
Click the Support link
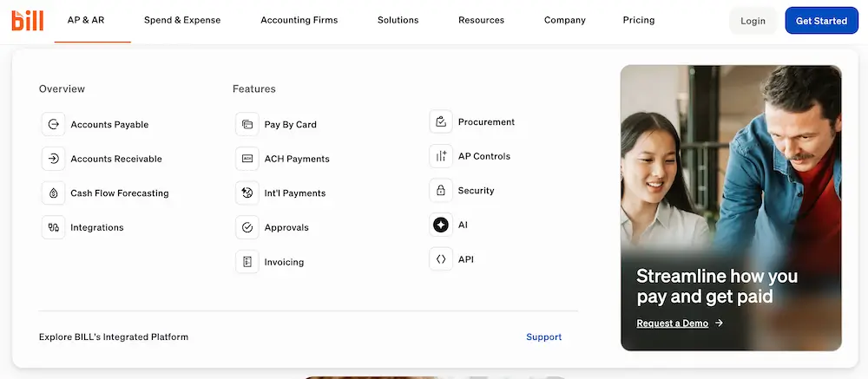[x=543, y=337]
